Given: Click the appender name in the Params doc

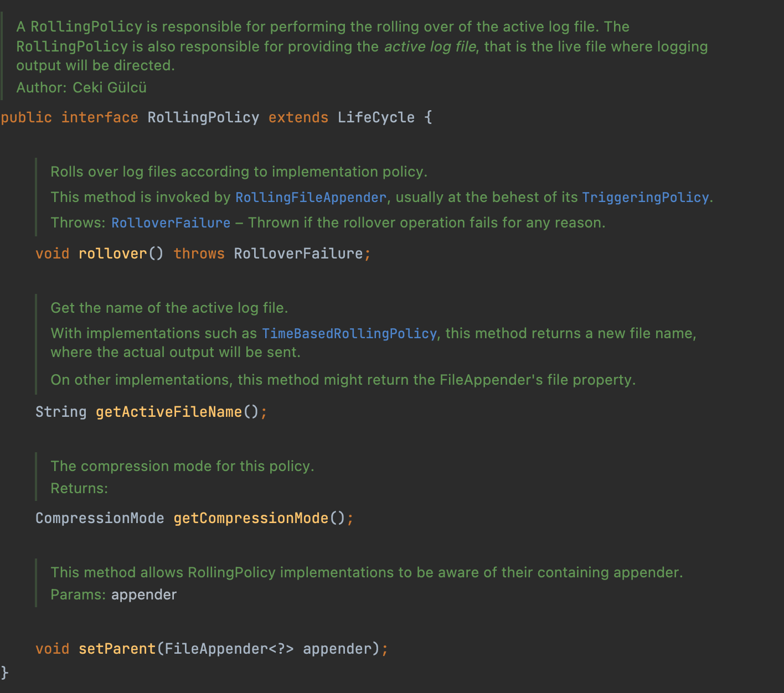Looking at the screenshot, I should [x=144, y=595].
